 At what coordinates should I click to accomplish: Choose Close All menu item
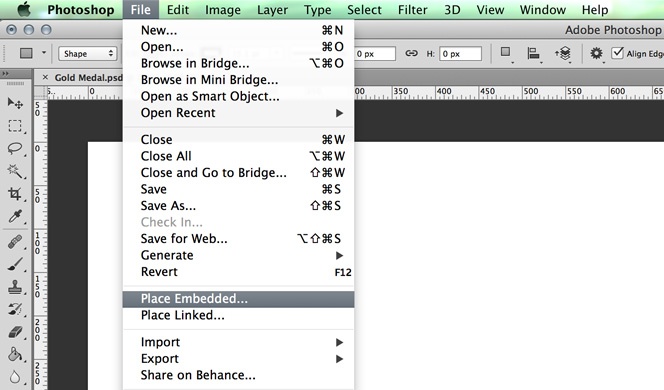[238, 156]
